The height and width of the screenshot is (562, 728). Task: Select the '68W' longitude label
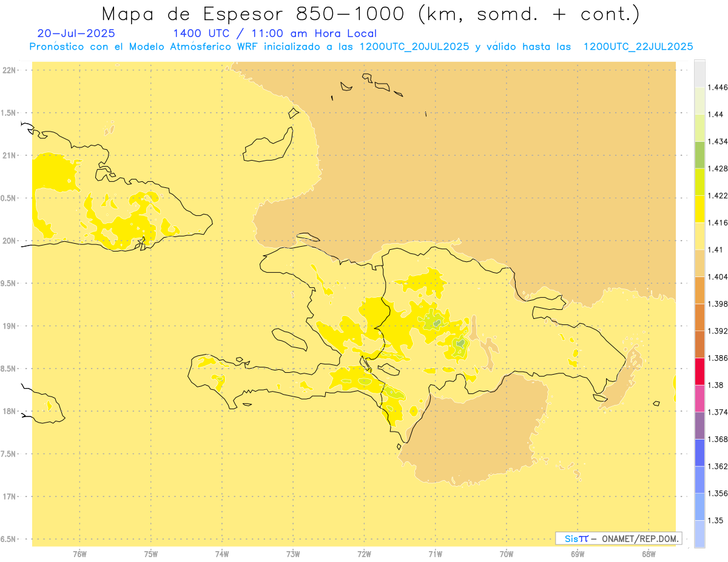[x=649, y=554]
